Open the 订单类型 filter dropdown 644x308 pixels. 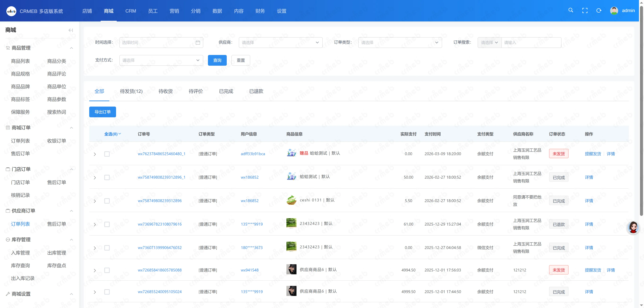click(x=400, y=42)
